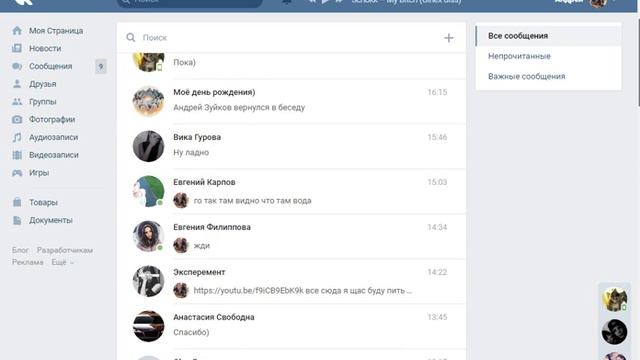This screenshot has width=640, height=360.
Task: Click the Друзья person icon
Action: click(x=17, y=84)
